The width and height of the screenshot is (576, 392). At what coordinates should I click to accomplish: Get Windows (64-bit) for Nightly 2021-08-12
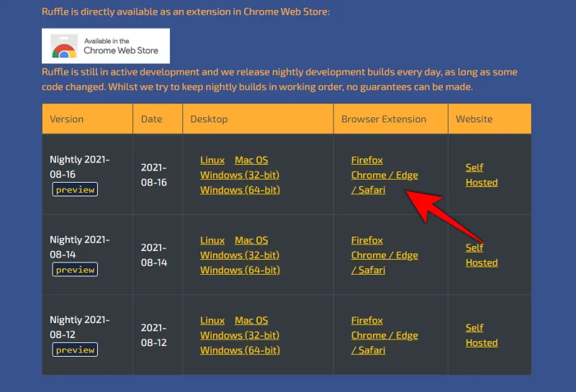[x=240, y=350]
